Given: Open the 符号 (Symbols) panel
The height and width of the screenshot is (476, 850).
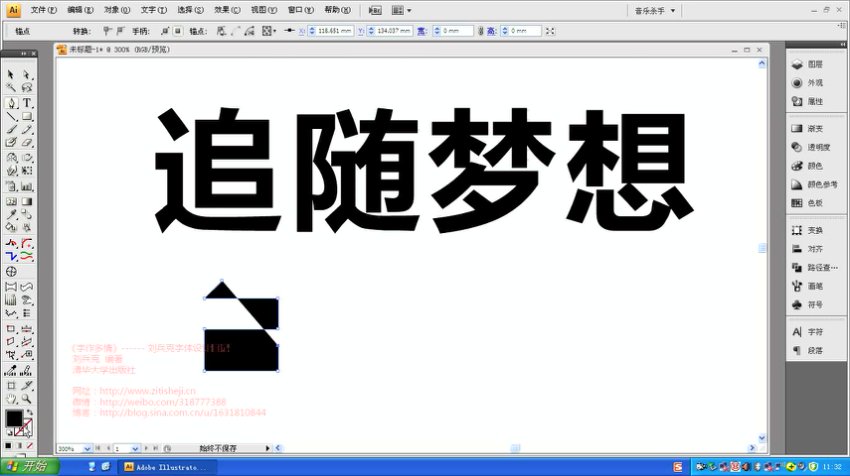Looking at the screenshot, I should tap(814, 304).
